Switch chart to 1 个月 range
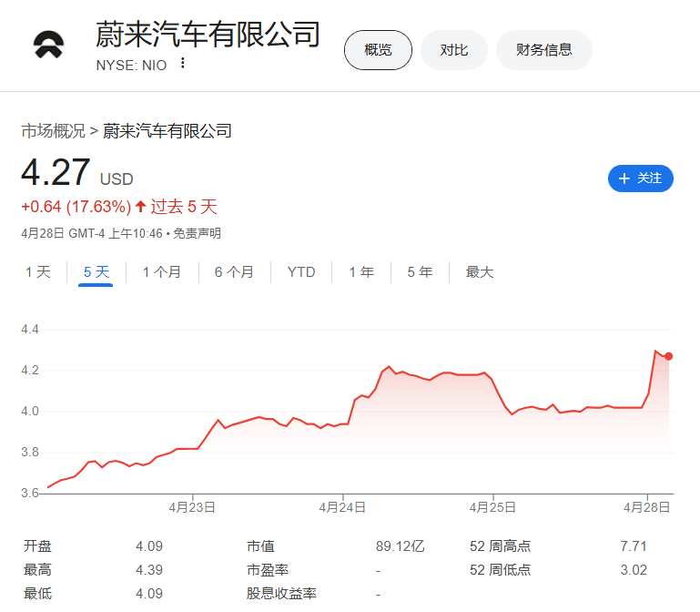This screenshot has height=612, width=700. pos(162,271)
